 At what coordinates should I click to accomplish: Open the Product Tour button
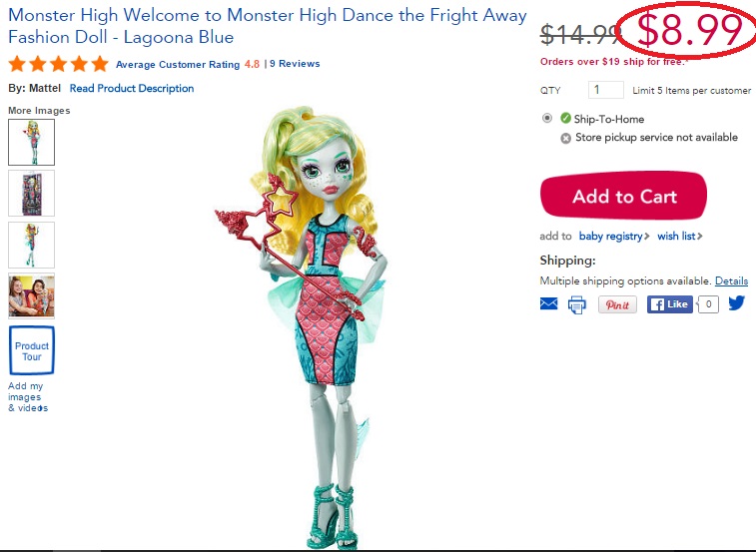pos(32,351)
